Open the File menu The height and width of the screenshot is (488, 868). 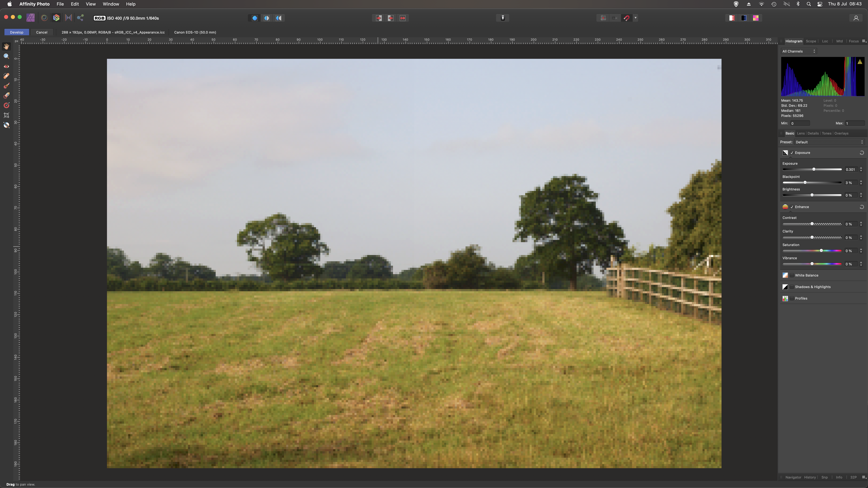[x=60, y=4]
